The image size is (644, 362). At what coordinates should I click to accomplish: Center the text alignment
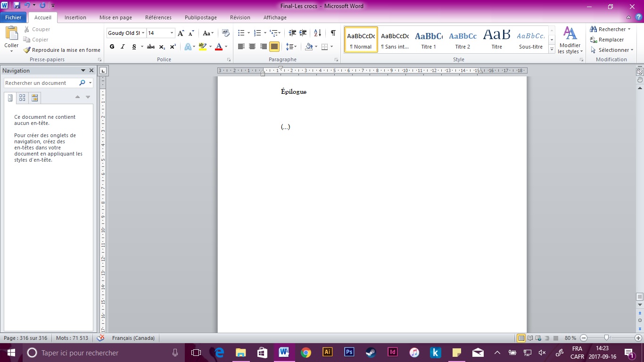252,47
